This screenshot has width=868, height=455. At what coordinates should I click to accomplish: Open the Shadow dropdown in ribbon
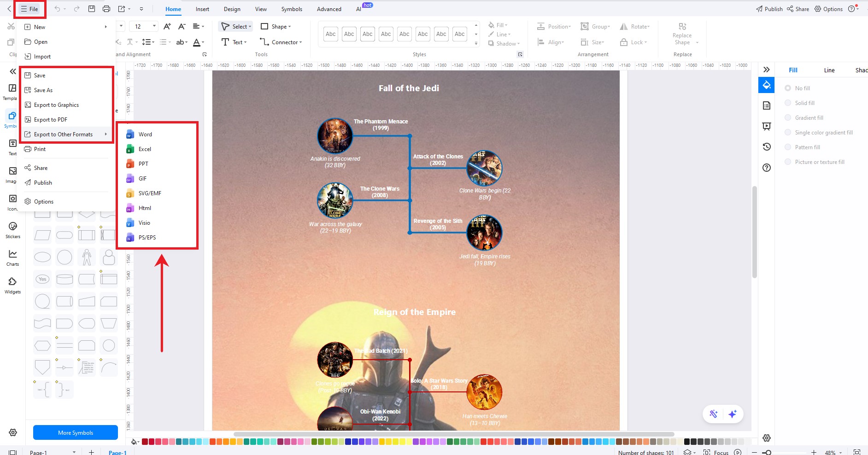click(504, 43)
